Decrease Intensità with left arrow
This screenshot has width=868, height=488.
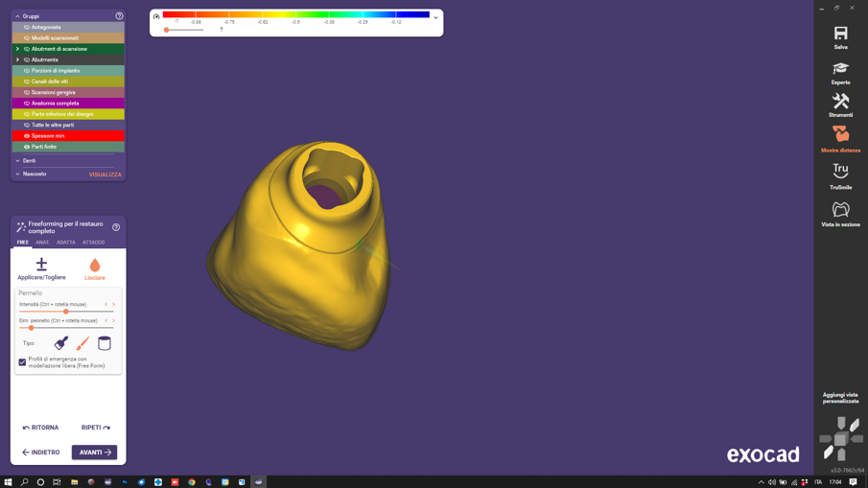click(106, 304)
